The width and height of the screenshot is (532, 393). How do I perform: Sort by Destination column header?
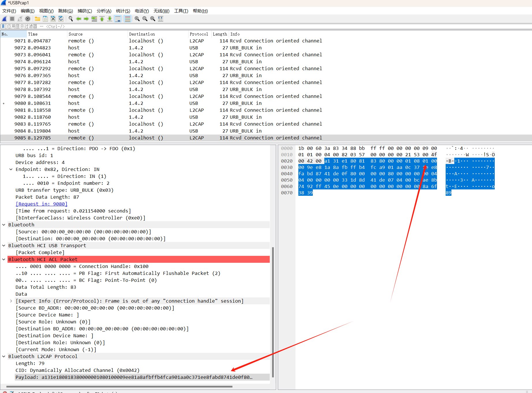pyautogui.click(x=158, y=34)
